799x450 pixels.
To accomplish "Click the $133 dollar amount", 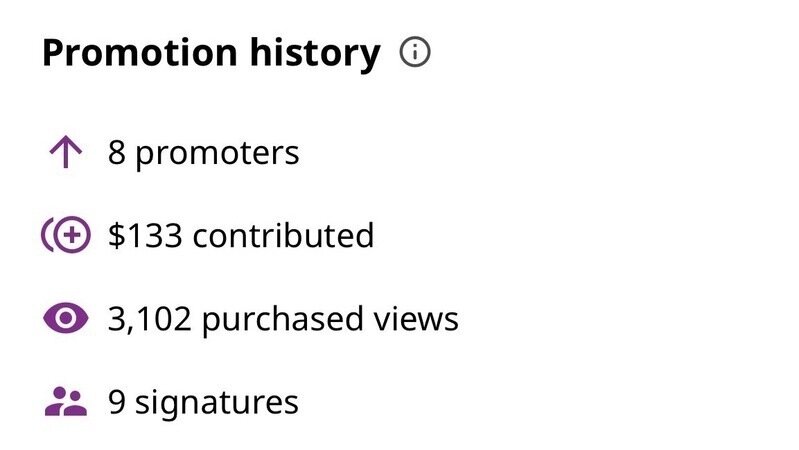I will coord(145,236).
